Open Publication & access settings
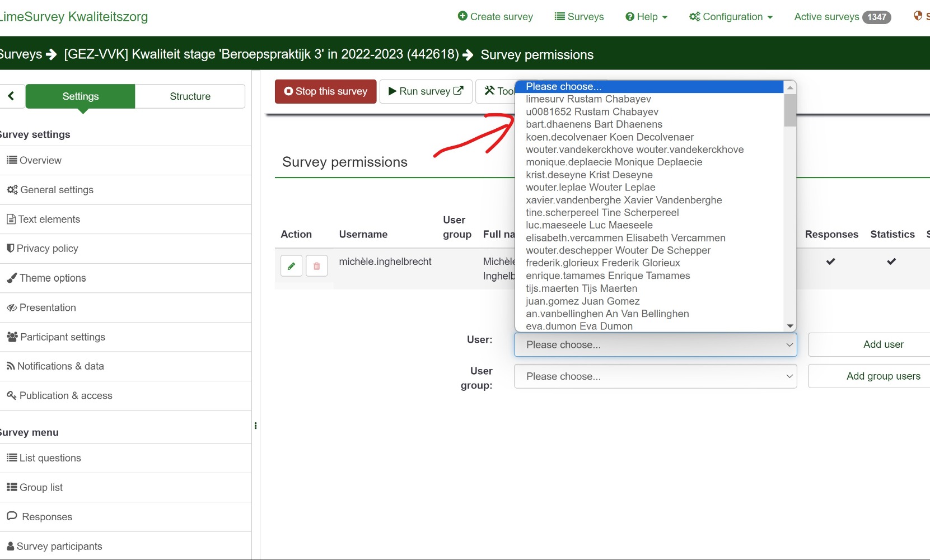The width and height of the screenshot is (930, 560). coord(66,396)
